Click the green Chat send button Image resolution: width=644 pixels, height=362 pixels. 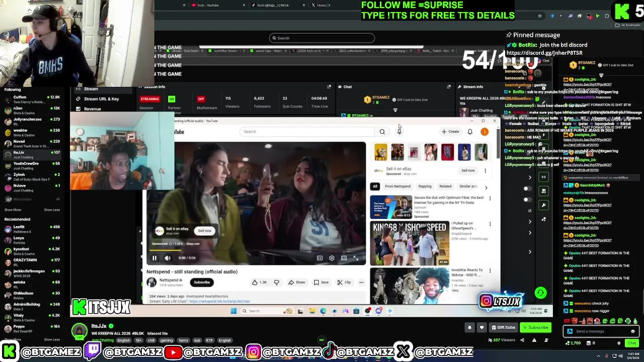pyautogui.click(x=632, y=343)
